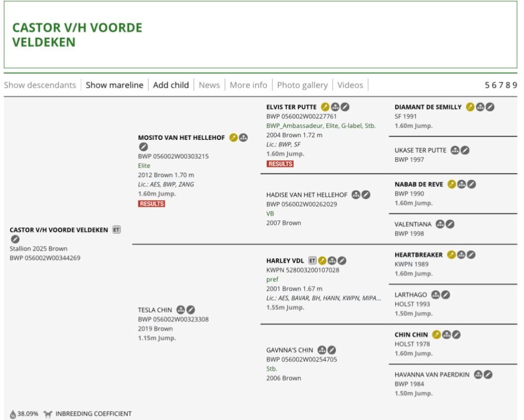Edit Nabab de Reve with pencil icon
Screen dimensions: 524x420
coord(472,184)
